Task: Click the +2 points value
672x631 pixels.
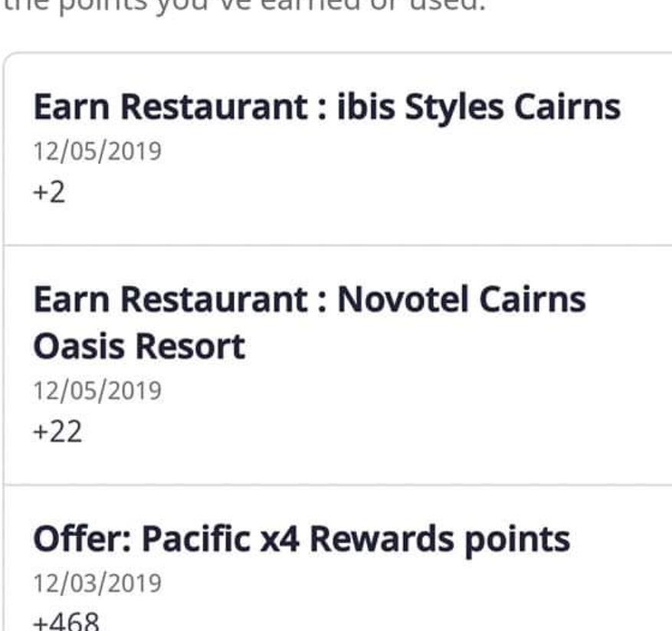Action: (x=49, y=192)
